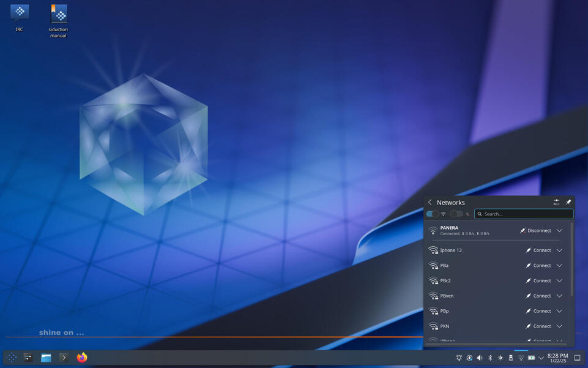
Task: Click the Iphone 13 secured Wi-Fi icon
Action: click(433, 250)
